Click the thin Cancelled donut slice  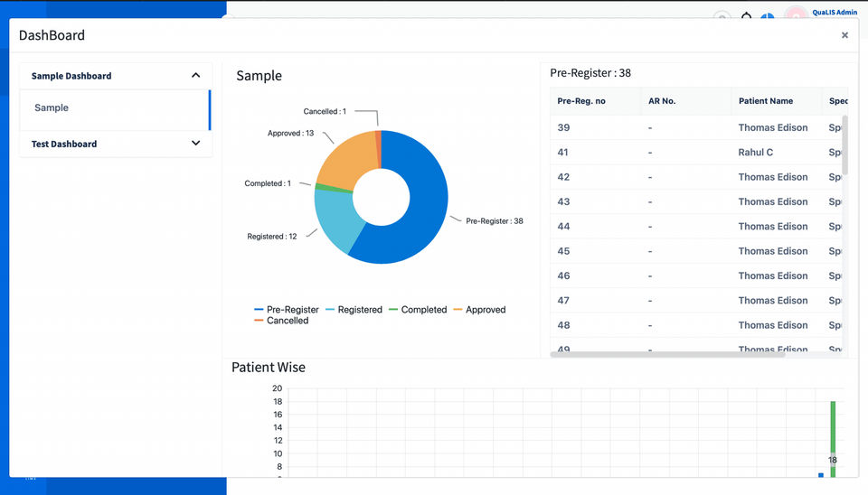click(379, 148)
